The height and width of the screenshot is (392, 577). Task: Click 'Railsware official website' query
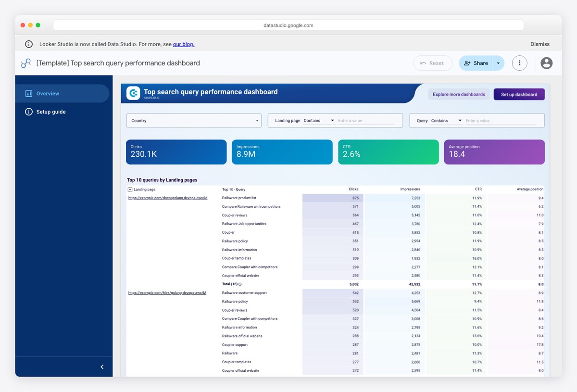pyautogui.click(x=242, y=336)
